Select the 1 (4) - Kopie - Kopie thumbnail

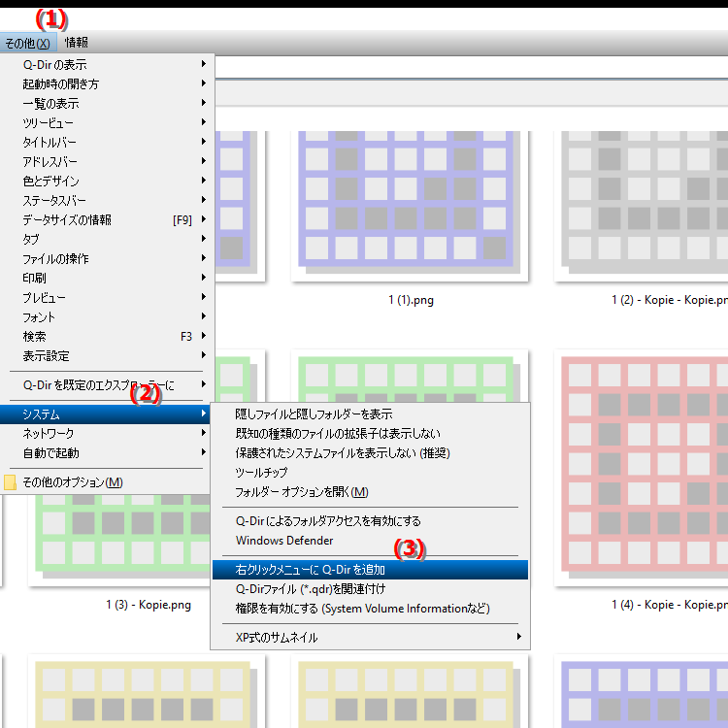click(x=642, y=468)
